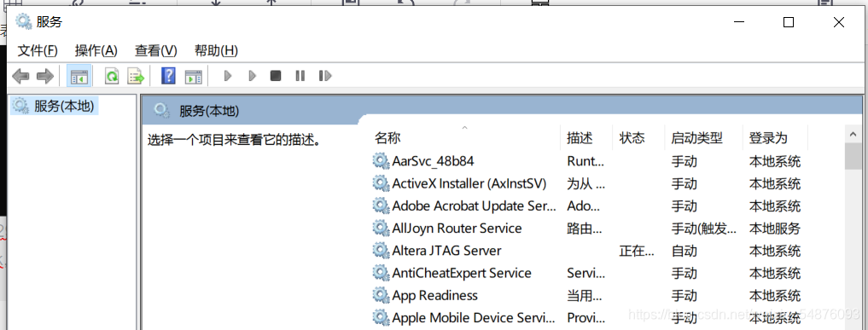The height and width of the screenshot is (330, 868).
Task: Click the Start service play icon
Action: pyautogui.click(x=228, y=76)
